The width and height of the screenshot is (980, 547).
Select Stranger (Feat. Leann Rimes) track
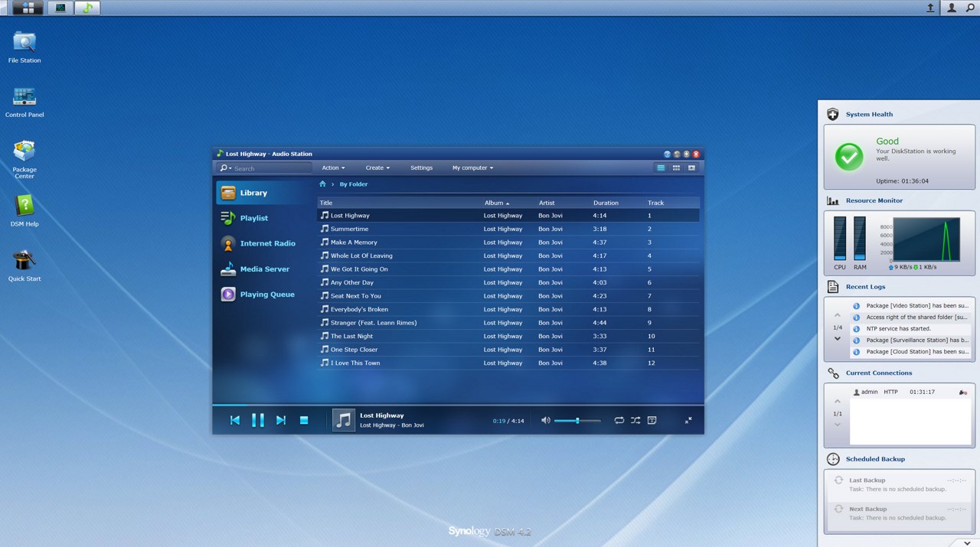pos(508,323)
